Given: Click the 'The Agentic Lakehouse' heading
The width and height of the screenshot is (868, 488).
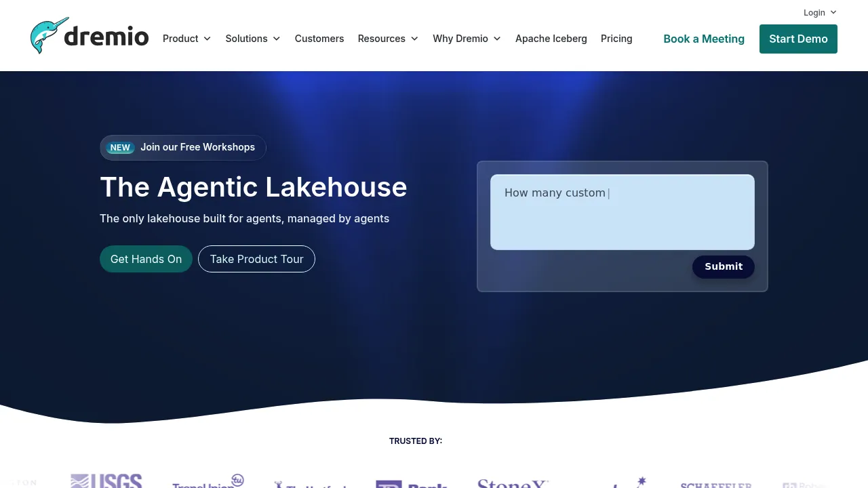Looking at the screenshot, I should click(254, 187).
